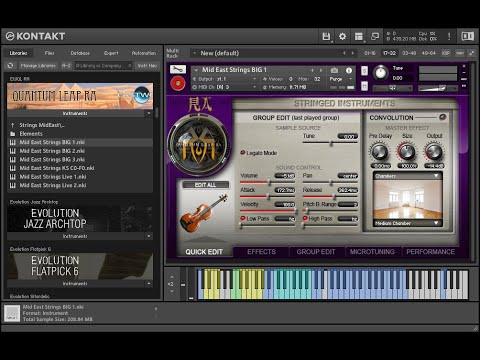Open Evolution Flatpick 6 Instruments dropdown
Image resolution: width=480 pixels, height=360 pixels.
(149, 283)
